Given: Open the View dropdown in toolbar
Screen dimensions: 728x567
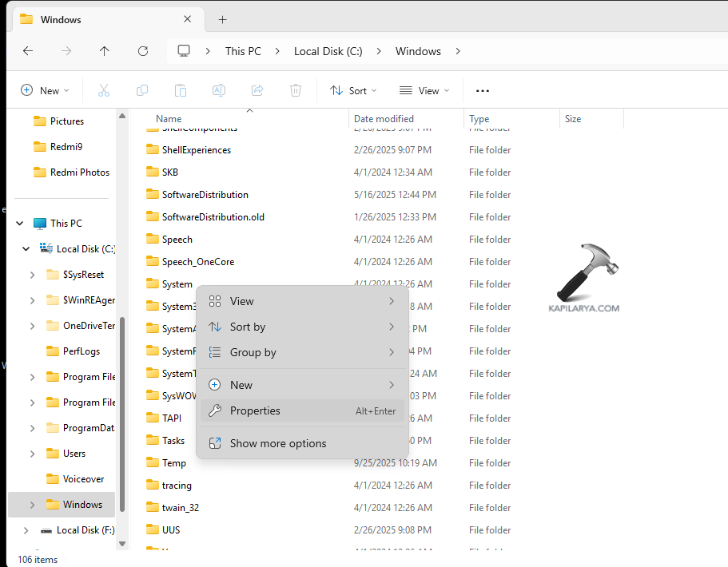Looking at the screenshot, I should pos(424,91).
